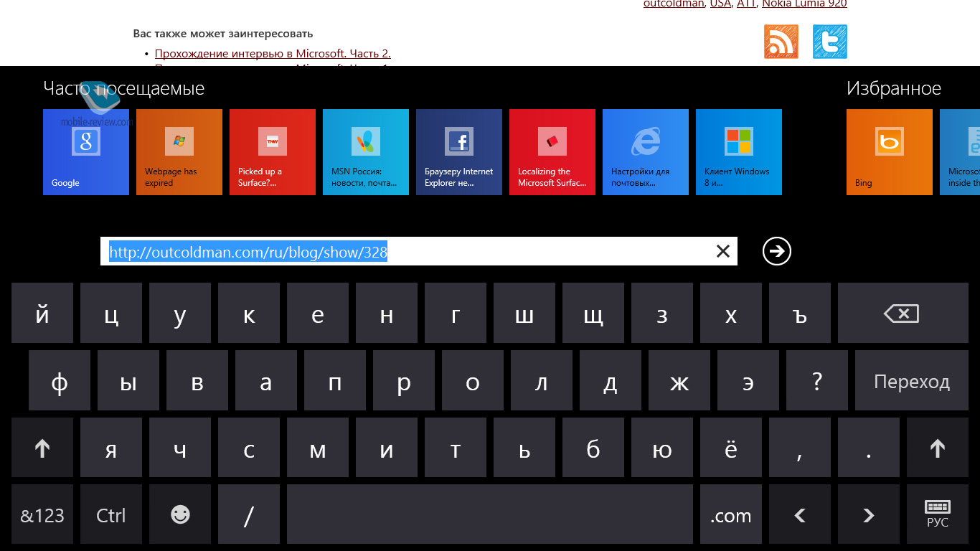Open Клиент Windows 8 tile
This screenshot has width=980, height=551.
[739, 152]
